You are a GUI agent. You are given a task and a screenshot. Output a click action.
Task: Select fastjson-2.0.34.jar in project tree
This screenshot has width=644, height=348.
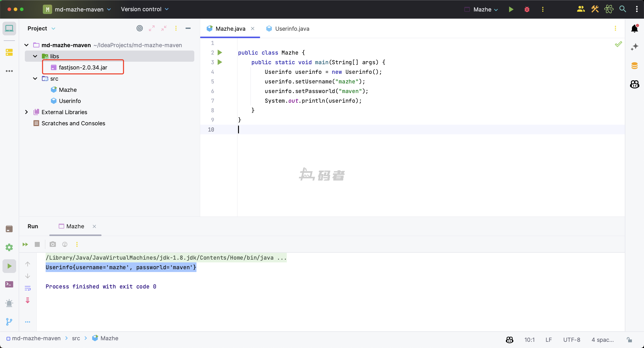[x=83, y=67]
